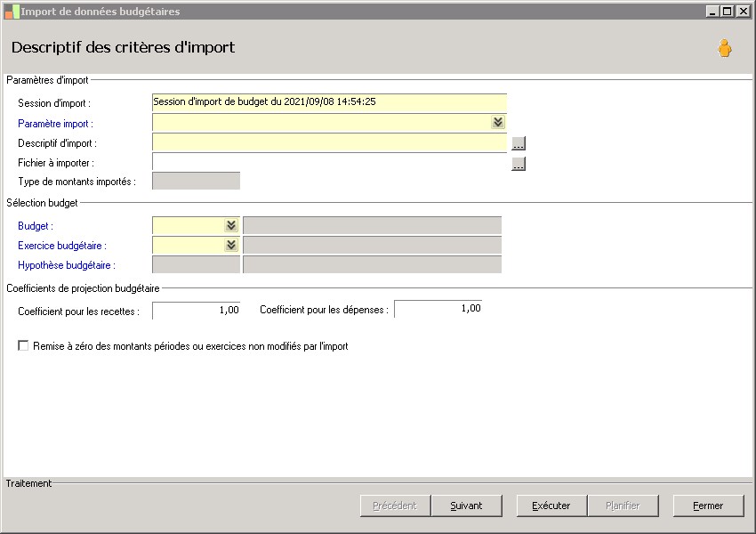756x534 pixels.
Task: Click the Exécuter button
Action: [x=551, y=506]
